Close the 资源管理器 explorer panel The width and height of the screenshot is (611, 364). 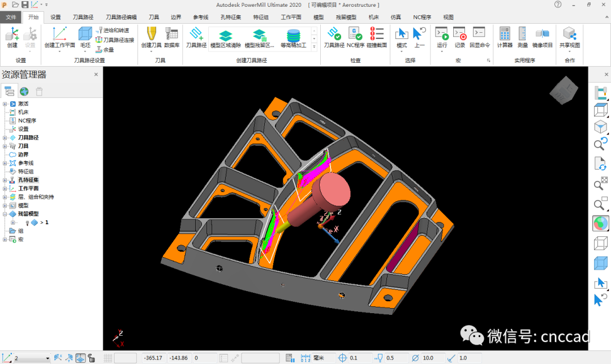point(96,75)
